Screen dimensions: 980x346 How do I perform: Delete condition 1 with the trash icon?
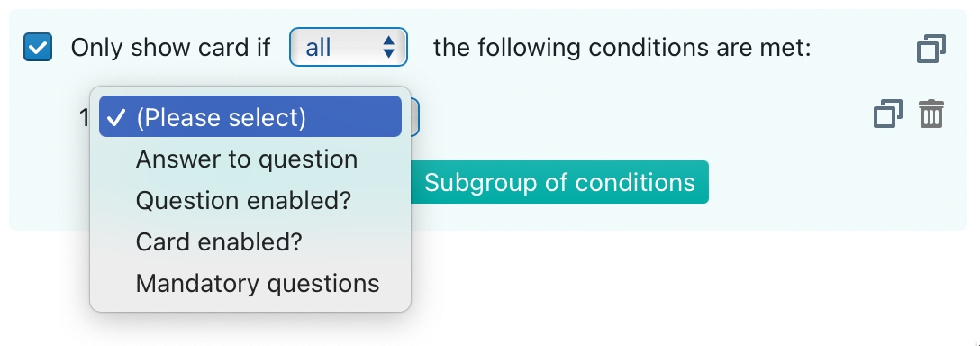point(931,114)
